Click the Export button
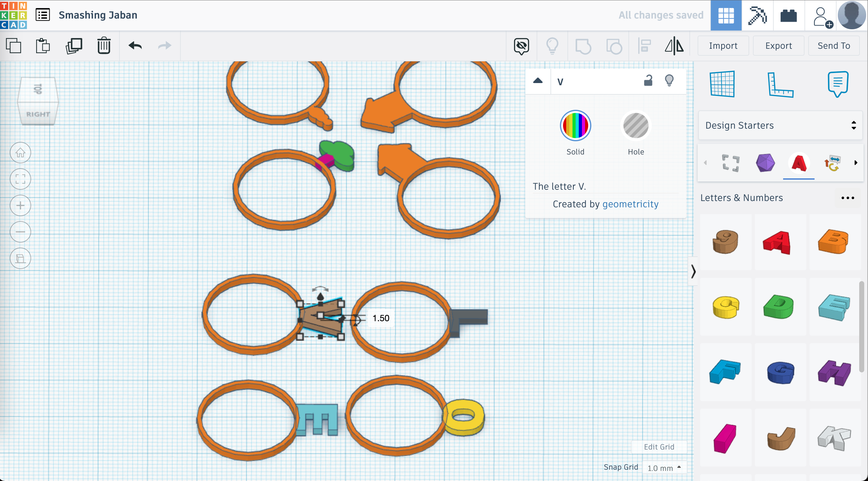The width and height of the screenshot is (868, 481). pyautogui.click(x=778, y=46)
